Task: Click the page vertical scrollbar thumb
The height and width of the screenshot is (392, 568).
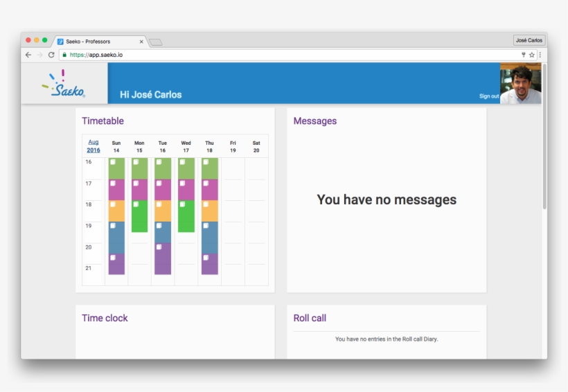Action: pyautogui.click(x=544, y=136)
